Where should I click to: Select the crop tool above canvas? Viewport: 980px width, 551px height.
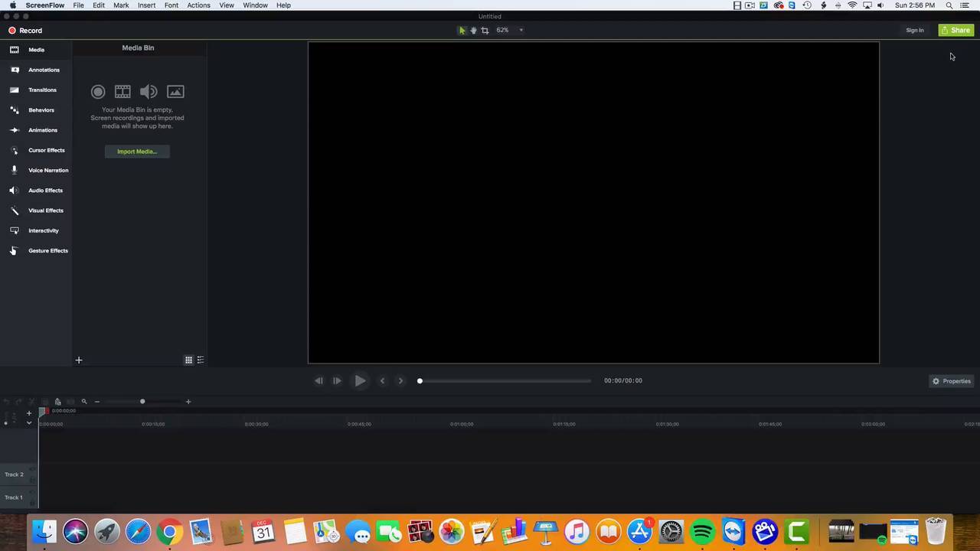(x=485, y=31)
